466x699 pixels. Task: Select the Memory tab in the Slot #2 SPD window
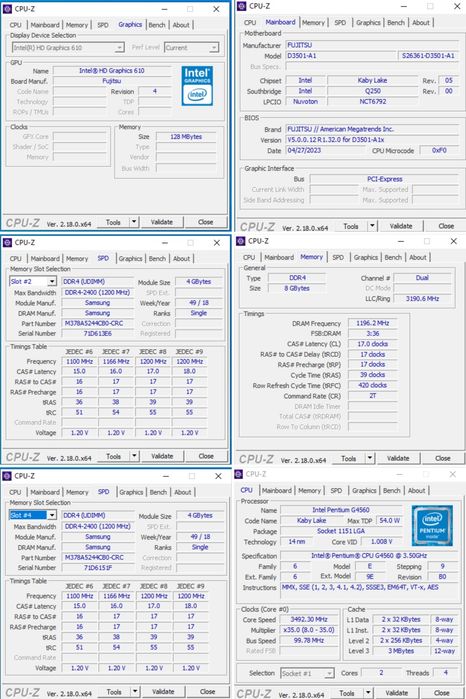coord(77,259)
